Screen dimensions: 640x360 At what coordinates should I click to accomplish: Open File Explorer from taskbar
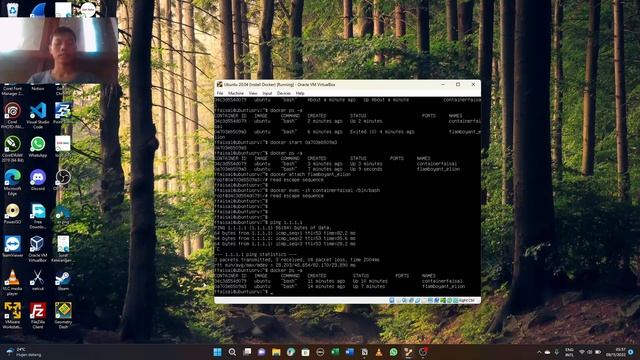pyautogui.click(x=276, y=352)
